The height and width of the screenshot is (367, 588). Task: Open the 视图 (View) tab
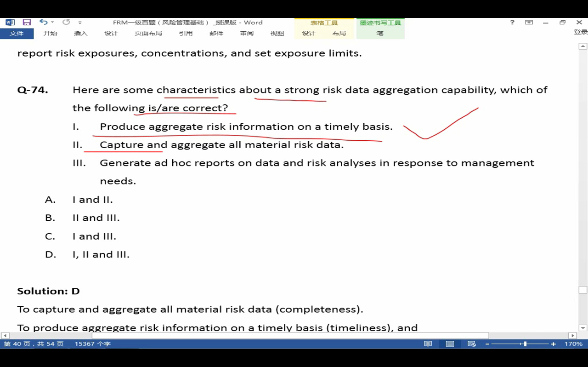click(x=277, y=34)
